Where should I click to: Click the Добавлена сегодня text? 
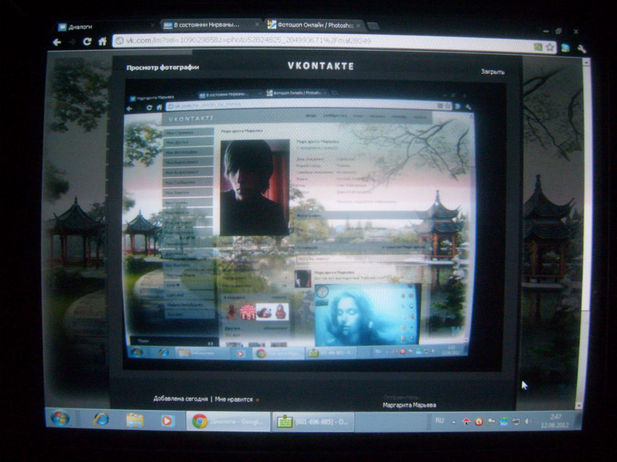point(180,399)
